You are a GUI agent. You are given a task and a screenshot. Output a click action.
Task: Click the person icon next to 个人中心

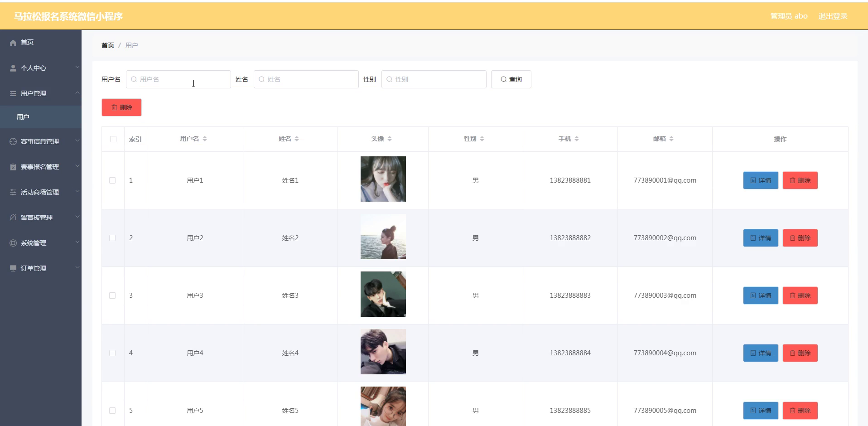coord(13,68)
